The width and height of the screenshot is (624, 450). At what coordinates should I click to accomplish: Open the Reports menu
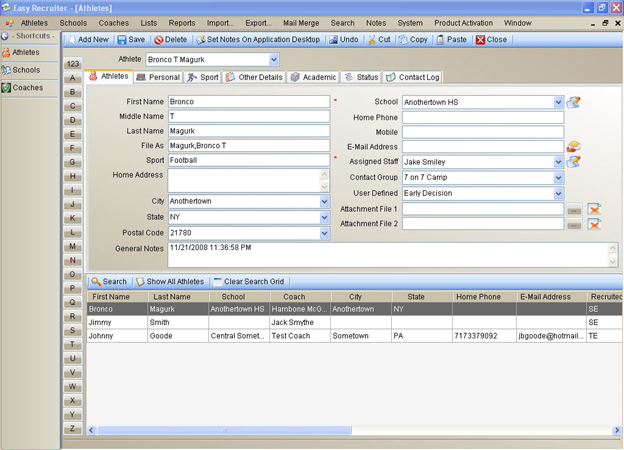click(x=182, y=23)
